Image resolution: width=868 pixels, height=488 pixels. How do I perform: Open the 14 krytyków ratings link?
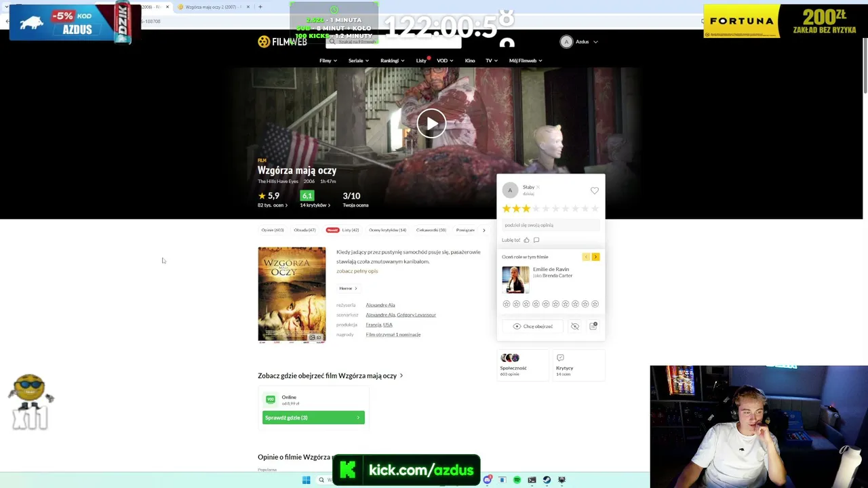tap(315, 205)
